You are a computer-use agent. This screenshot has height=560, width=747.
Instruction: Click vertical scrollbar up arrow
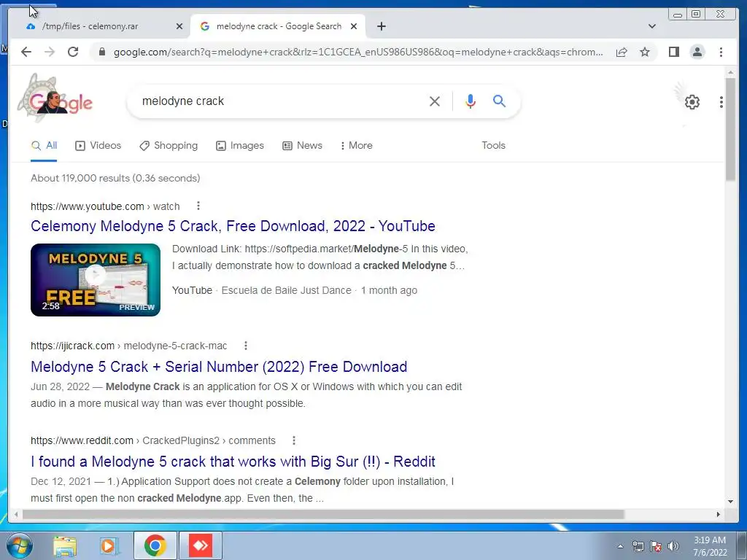click(x=730, y=72)
